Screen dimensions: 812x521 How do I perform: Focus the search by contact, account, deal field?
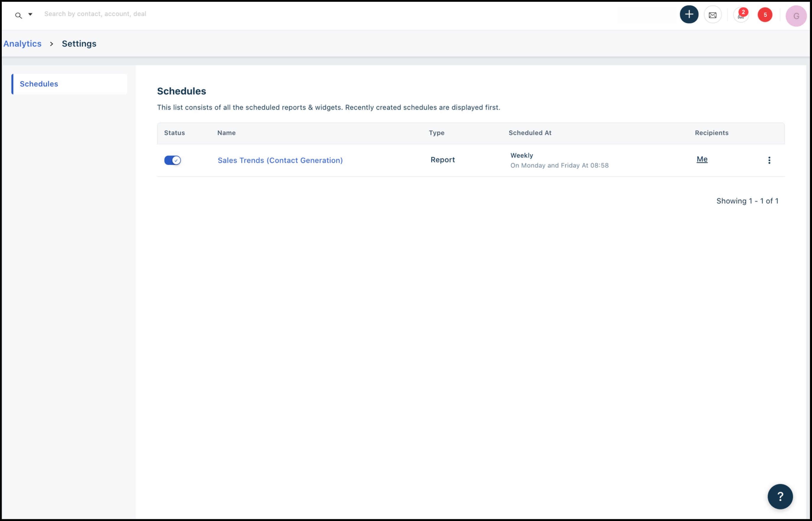tap(95, 14)
